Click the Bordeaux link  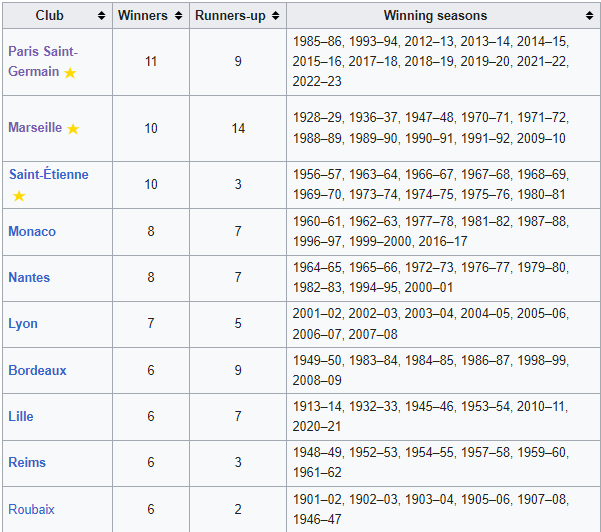coord(37,370)
